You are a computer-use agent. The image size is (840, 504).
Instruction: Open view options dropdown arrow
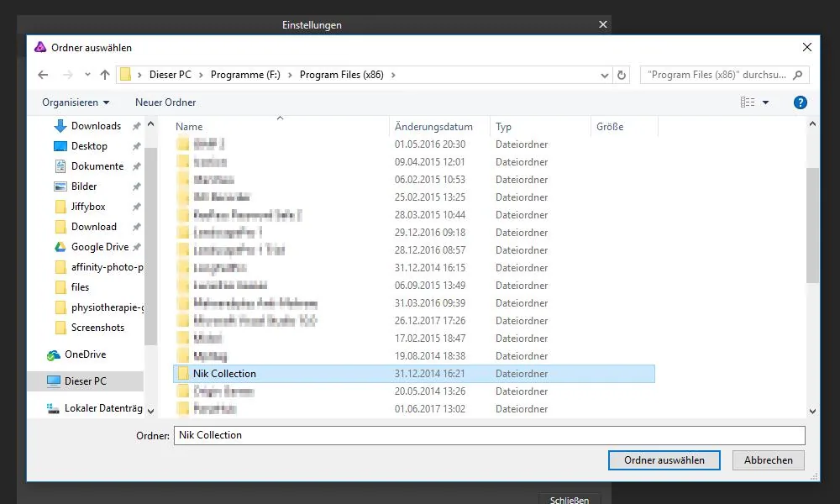[x=765, y=102]
